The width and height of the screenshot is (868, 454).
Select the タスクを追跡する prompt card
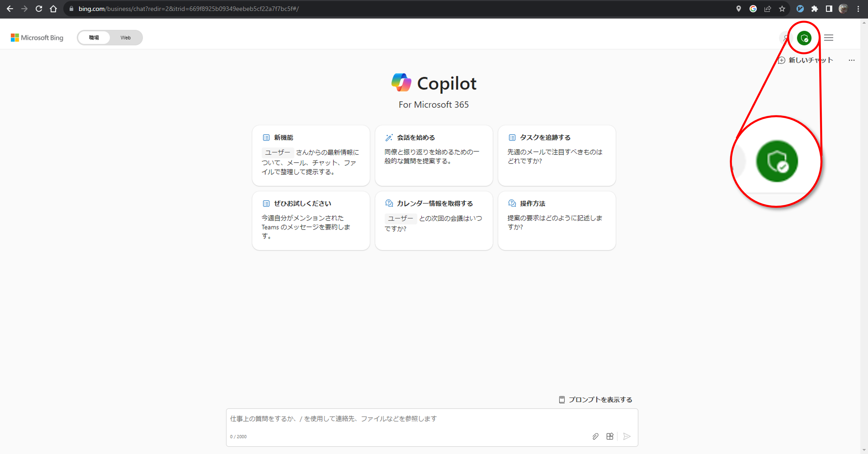click(557, 155)
